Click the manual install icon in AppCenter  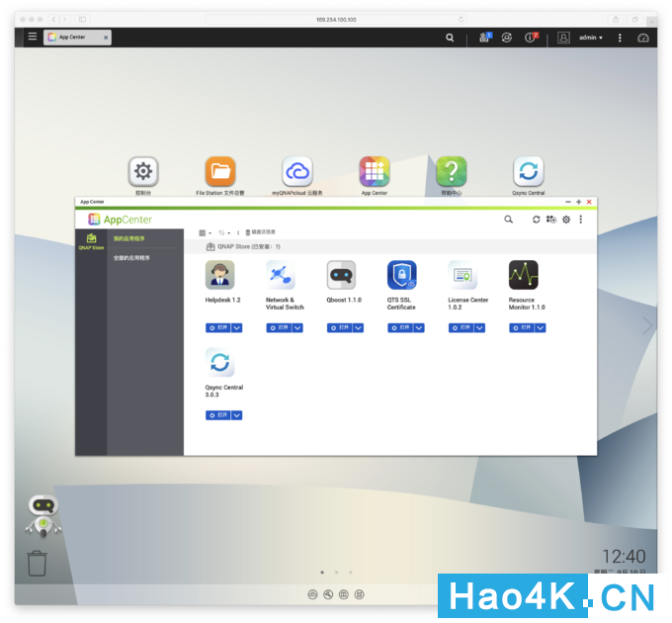point(551,220)
